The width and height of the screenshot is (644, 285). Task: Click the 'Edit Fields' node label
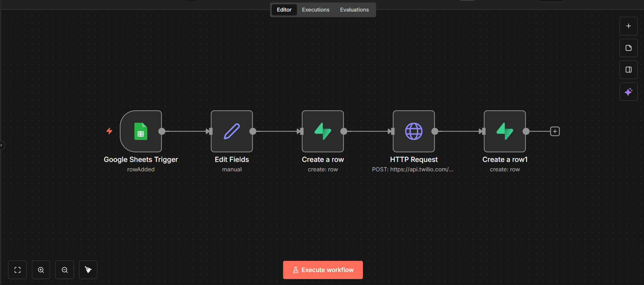coord(232,159)
